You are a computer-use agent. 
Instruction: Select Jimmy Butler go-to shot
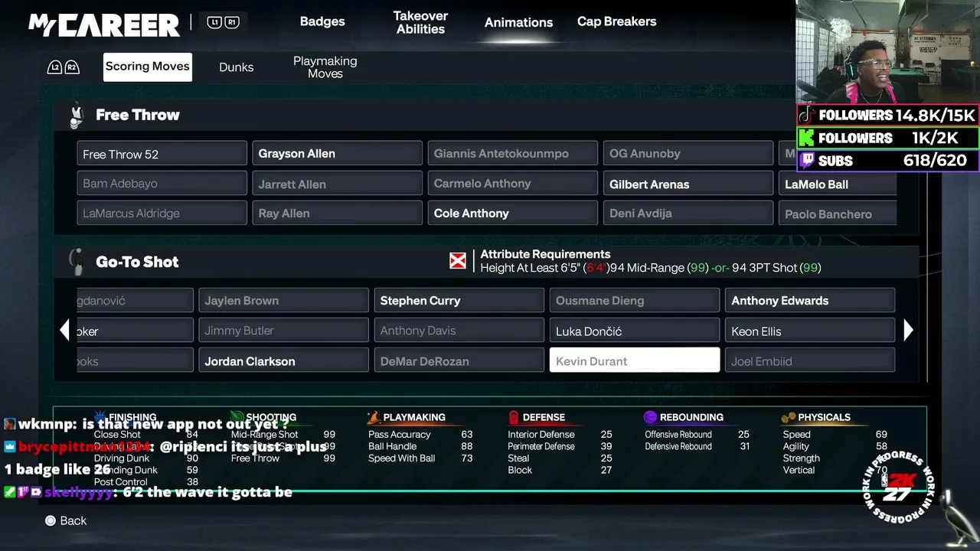[283, 330]
